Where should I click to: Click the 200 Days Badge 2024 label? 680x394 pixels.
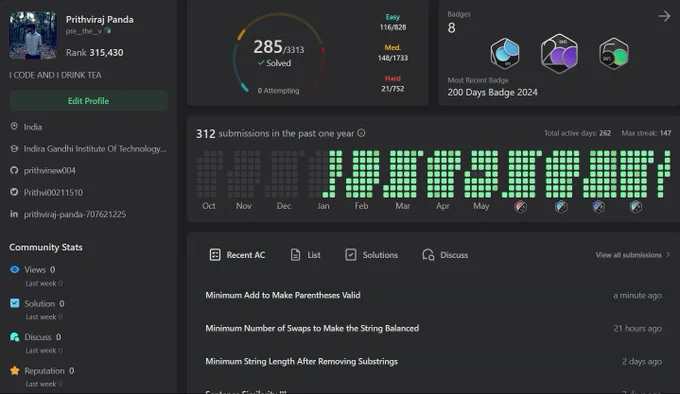coord(492,92)
